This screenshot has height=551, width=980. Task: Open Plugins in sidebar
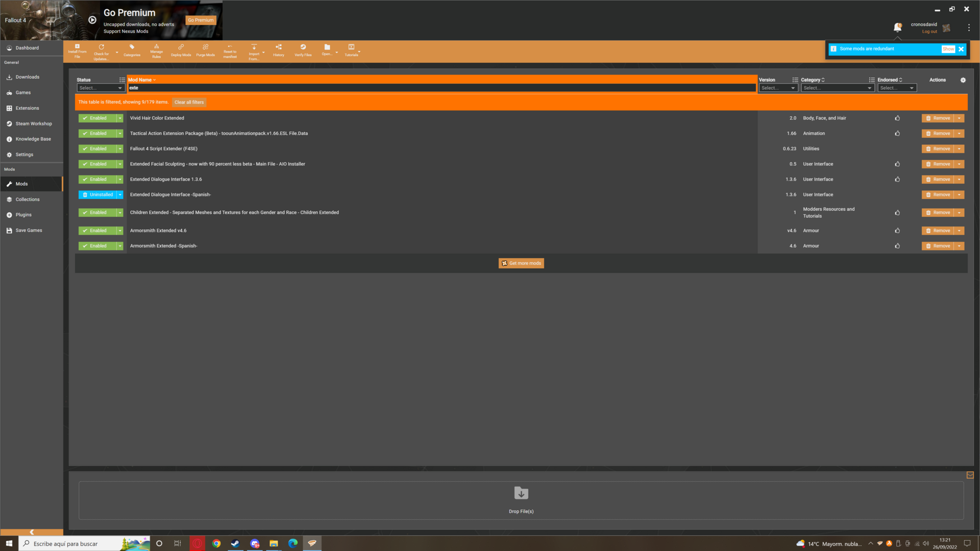point(32,215)
